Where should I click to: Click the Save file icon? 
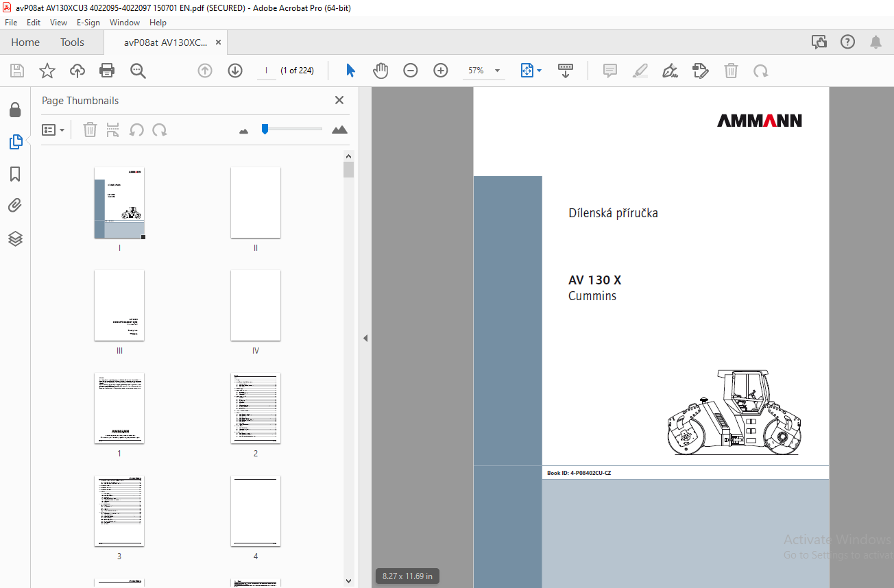[x=17, y=71]
